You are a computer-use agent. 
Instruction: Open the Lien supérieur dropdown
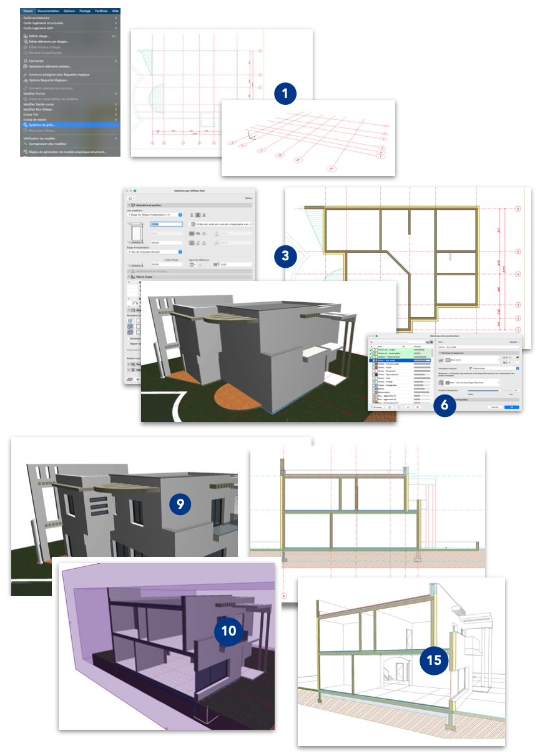coord(180,214)
